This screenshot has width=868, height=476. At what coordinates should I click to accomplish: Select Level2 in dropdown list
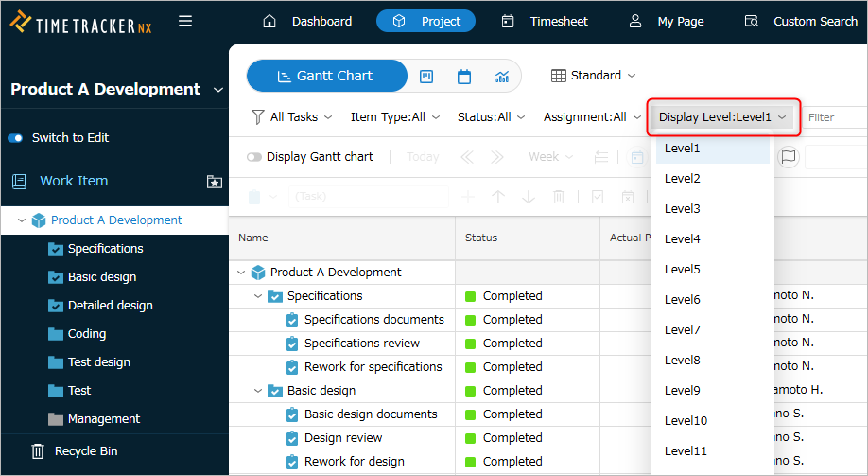pyautogui.click(x=713, y=179)
